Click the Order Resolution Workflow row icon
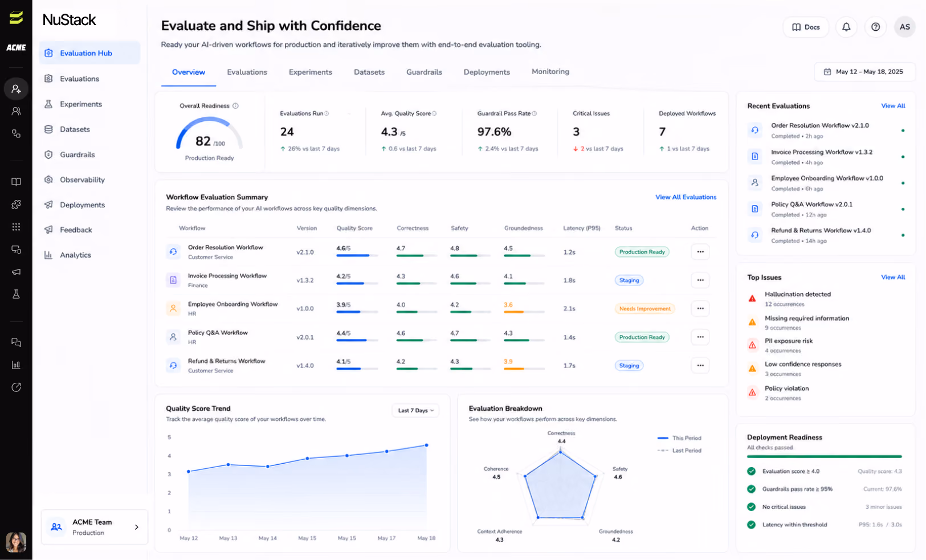The height and width of the screenshot is (560, 926). pos(173,251)
